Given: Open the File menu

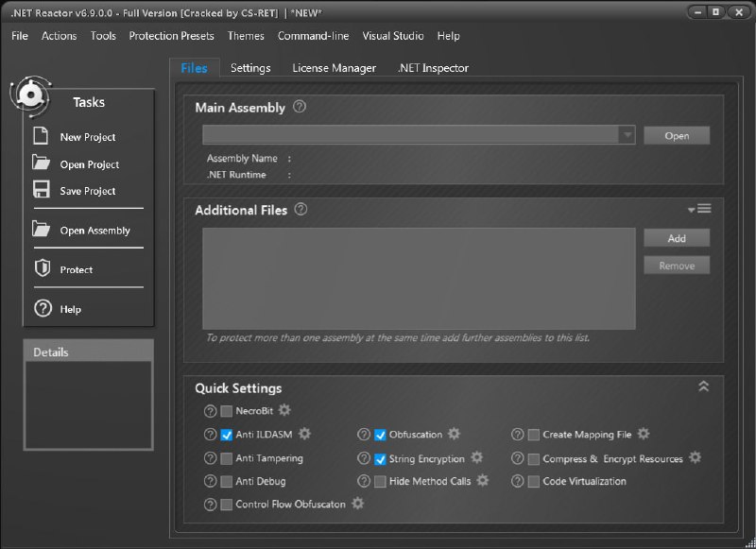Looking at the screenshot, I should tap(20, 36).
